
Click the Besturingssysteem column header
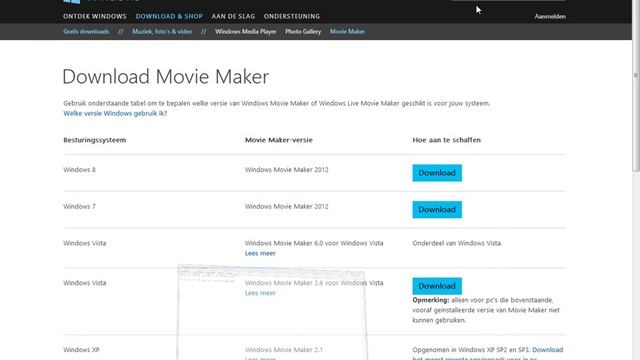click(x=95, y=140)
